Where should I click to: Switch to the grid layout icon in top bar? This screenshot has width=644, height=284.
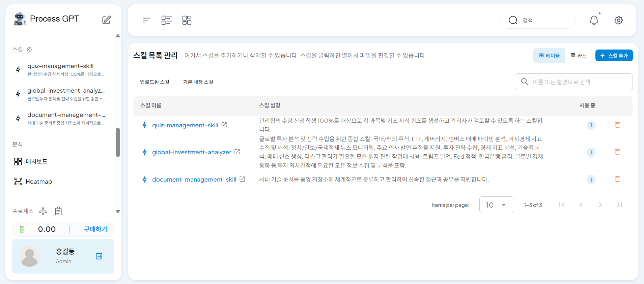point(187,20)
